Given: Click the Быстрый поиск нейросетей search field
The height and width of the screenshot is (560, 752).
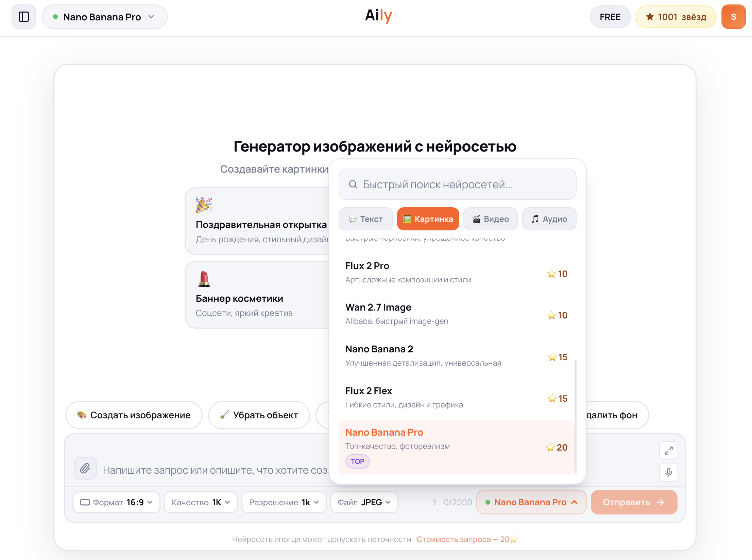Looking at the screenshot, I should click(457, 184).
